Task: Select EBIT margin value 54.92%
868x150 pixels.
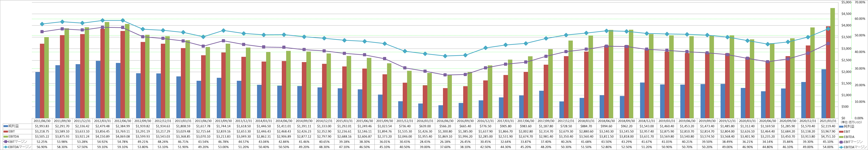Action: pos(102,142)
